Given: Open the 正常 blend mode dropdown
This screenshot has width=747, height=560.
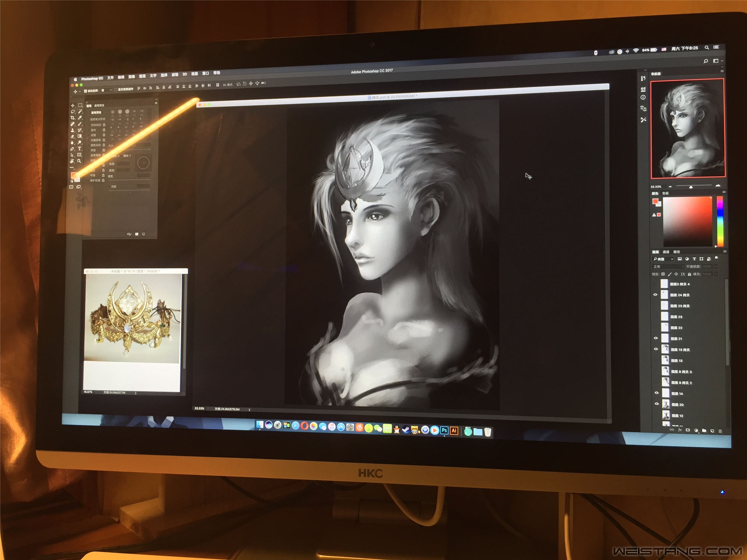Looking at the screenshot, I should click(x=668, y=267).
